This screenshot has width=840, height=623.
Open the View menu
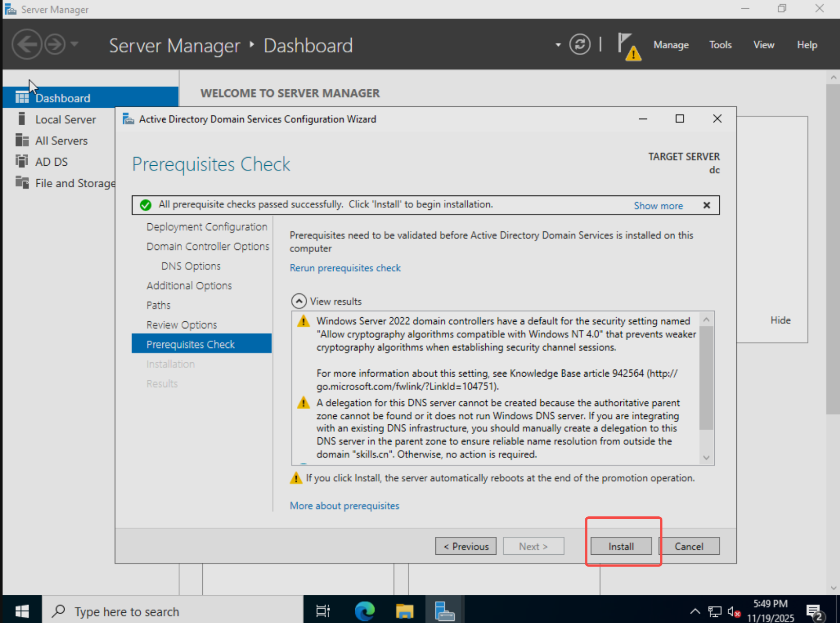click(x=763, y=45)
